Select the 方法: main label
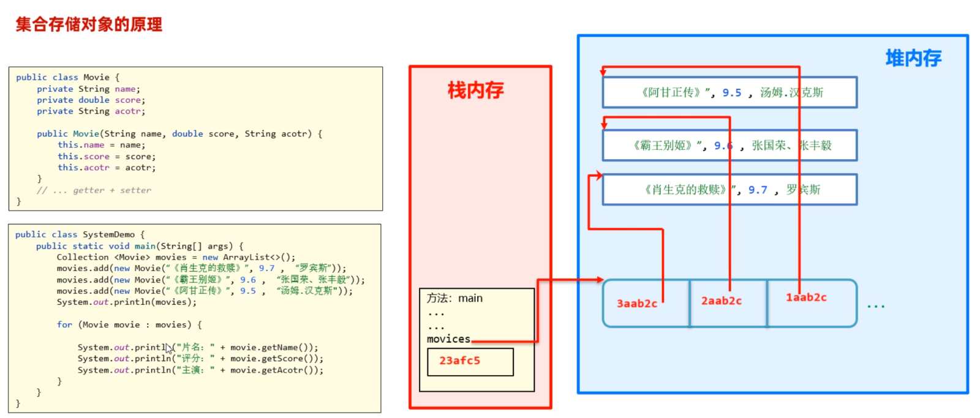The image size is (980, 418). [454, 298]
